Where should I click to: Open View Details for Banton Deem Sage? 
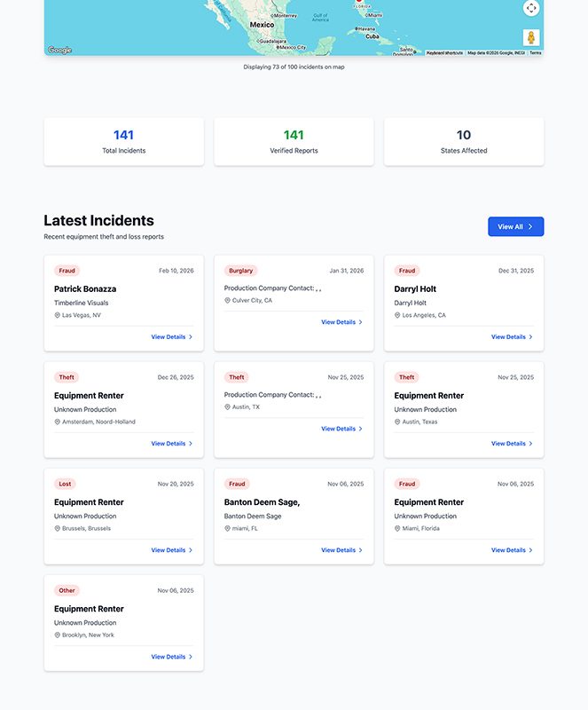341,550
